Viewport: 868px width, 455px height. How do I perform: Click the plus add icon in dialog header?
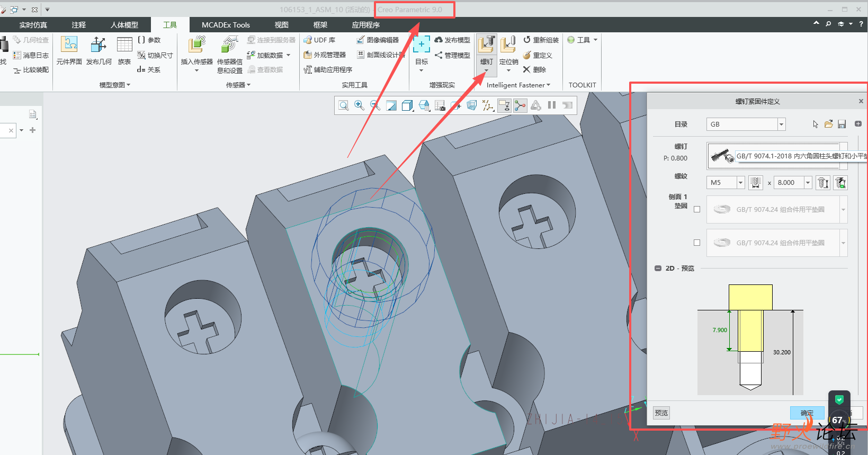click(858, 124)
